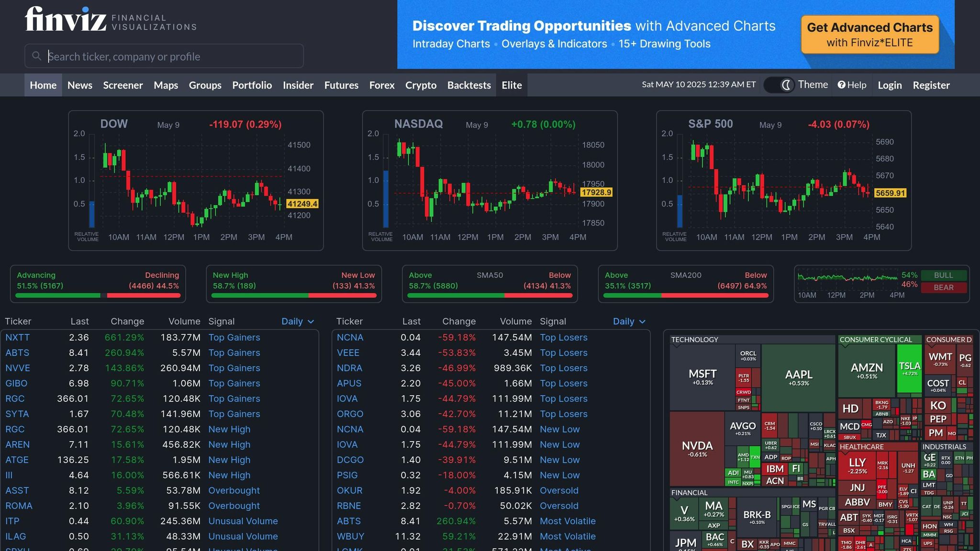Open the DOW chart
The width and height of the screenshot is (980, 551).
pyautogui.click(x=196, y=181)
